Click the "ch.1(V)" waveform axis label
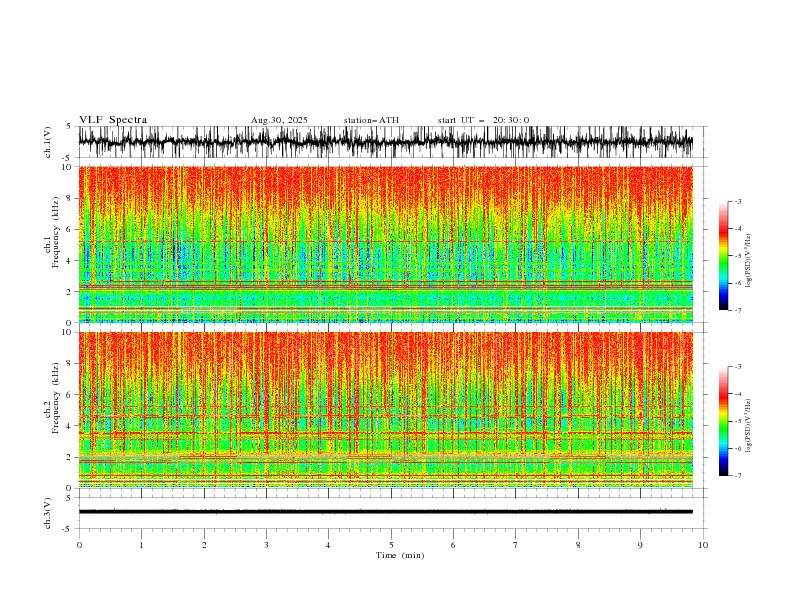The height and width of the screenshot is (612, 792). 48,142
